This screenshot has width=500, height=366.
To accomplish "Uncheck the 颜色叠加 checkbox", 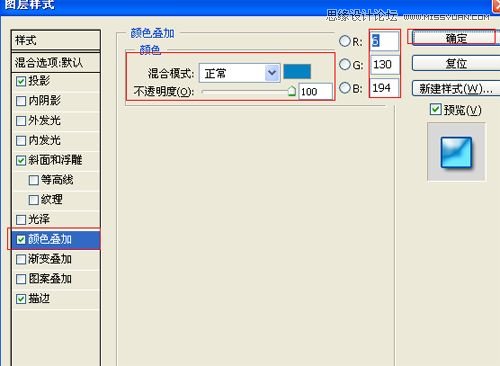I will (x=21, y=239).
